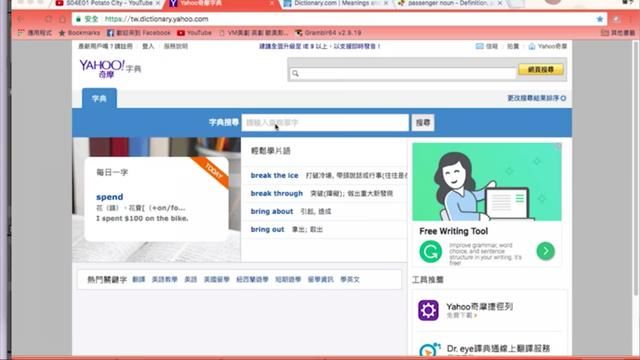Open the Facebook bookmark icon
The image size is (640, 360).
[110, 33]
